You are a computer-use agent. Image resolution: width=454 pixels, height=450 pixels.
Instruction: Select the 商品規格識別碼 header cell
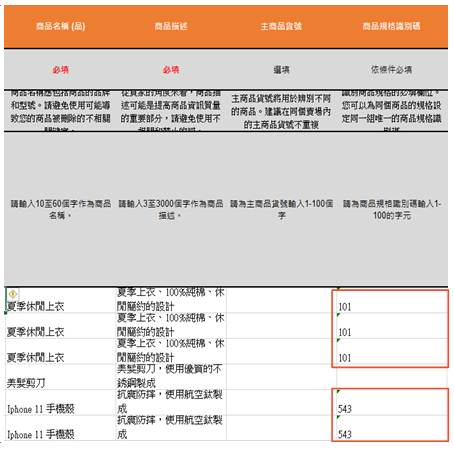pyautogui.click(x=392, y=27)
